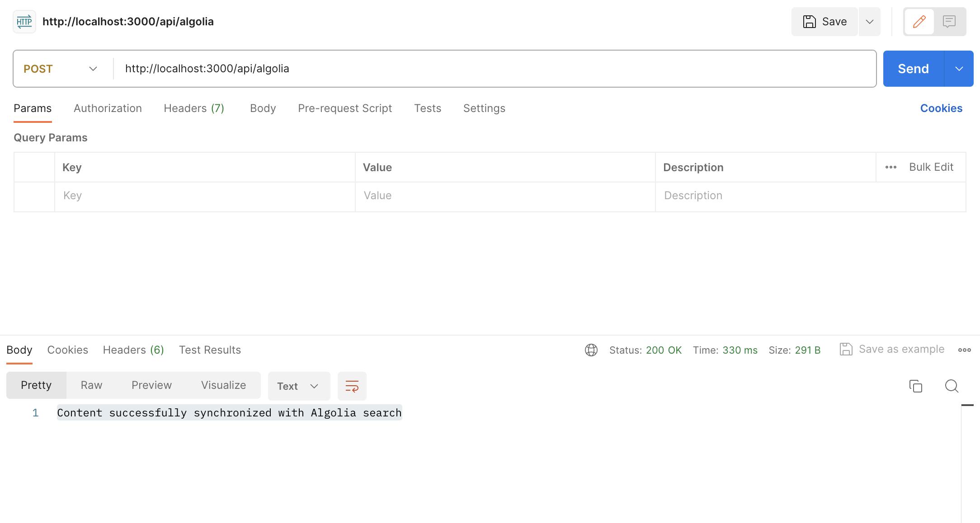This screenshot has width=980, height=523.
Task: Open the POST method dropdown
Action: 61,69
